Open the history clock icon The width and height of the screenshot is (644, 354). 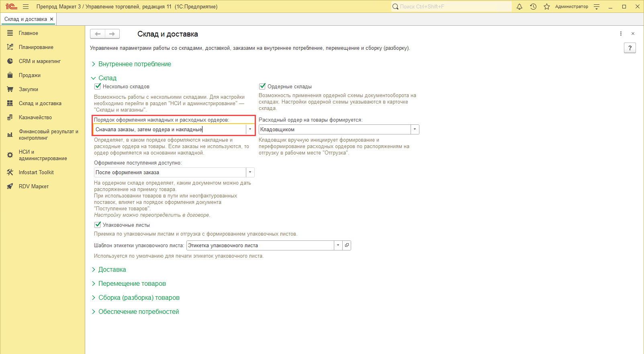click(533, 6)
